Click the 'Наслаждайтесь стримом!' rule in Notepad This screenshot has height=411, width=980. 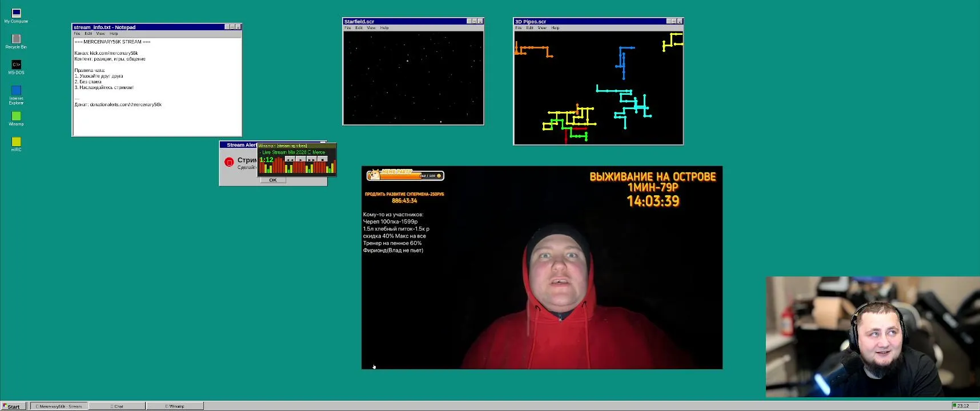pos(104,87)
